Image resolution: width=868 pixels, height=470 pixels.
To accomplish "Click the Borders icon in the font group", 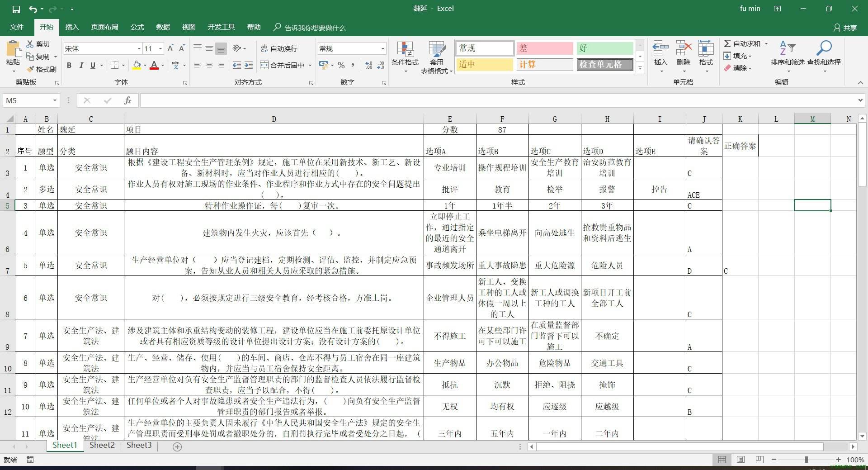I will 115,65.
